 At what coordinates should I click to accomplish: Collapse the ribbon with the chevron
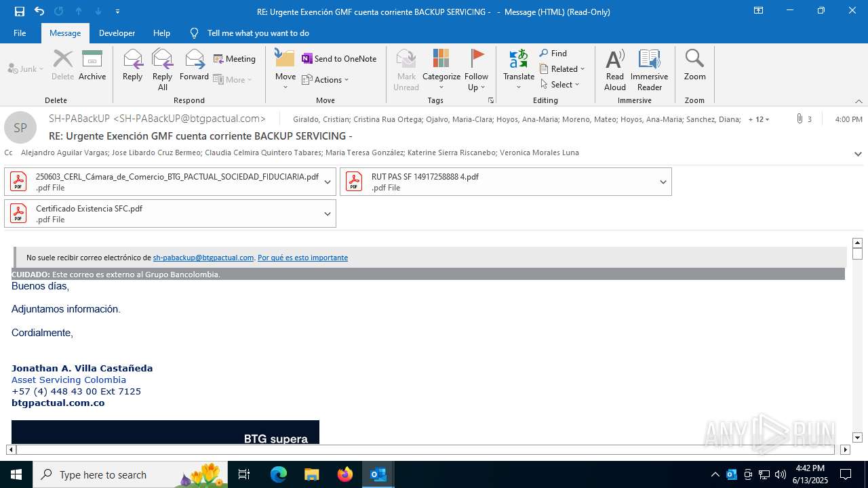[859, 101]
